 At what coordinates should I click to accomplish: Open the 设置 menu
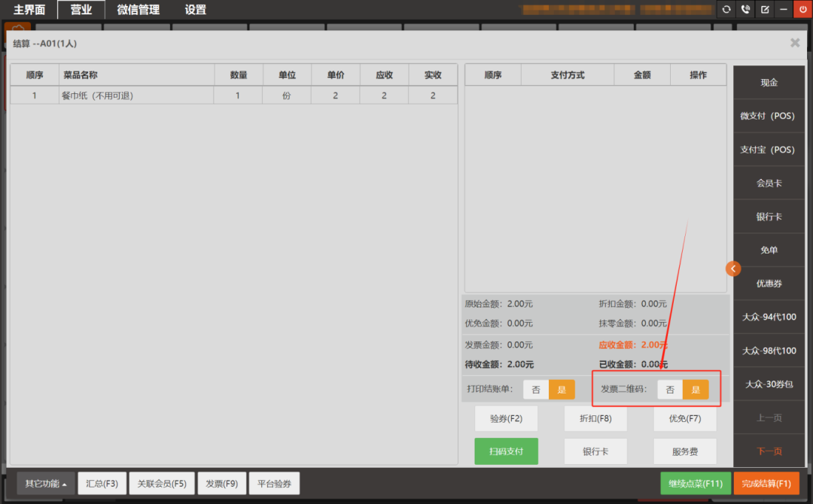click(x=196, y=10)
